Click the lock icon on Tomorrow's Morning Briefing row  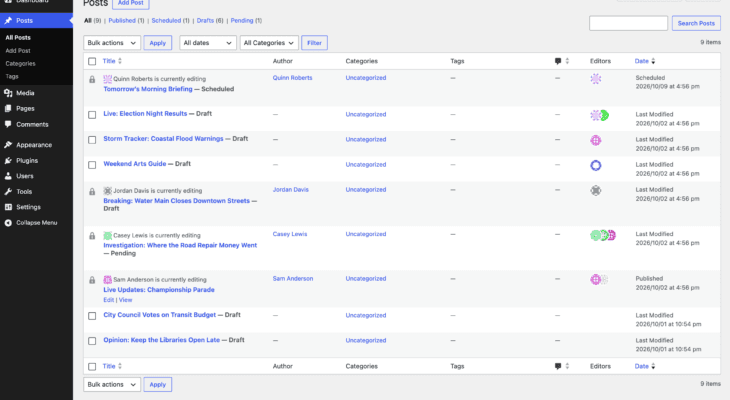point(92,80)
